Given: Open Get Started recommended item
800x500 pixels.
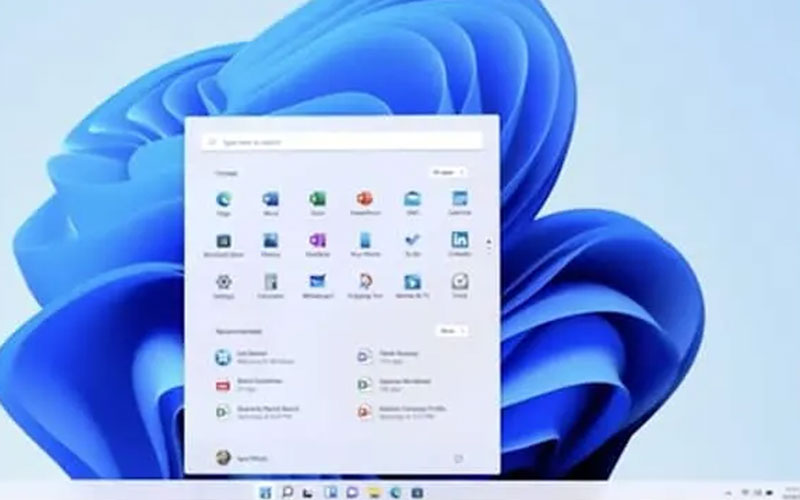Looking at the screenshot, I should [255, 357].
